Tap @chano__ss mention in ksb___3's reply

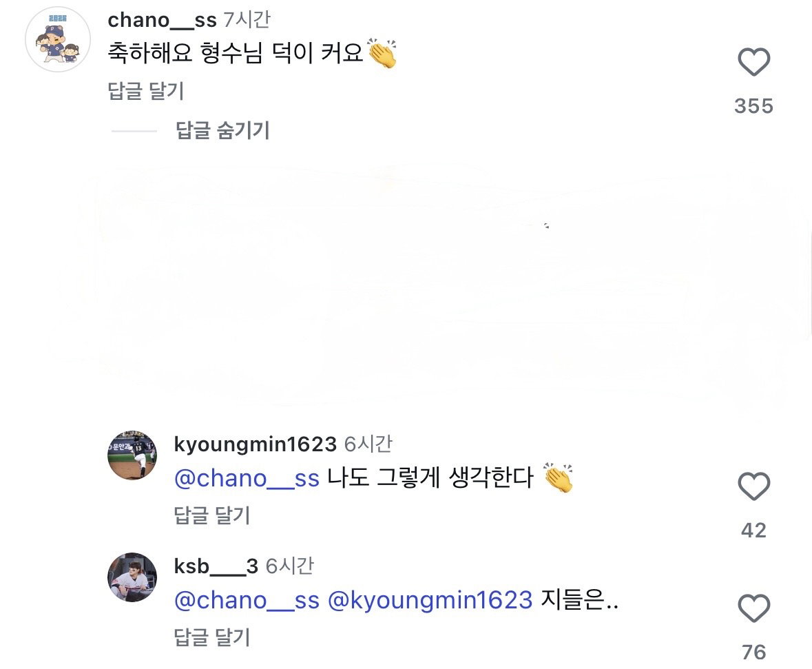point(247,600)
